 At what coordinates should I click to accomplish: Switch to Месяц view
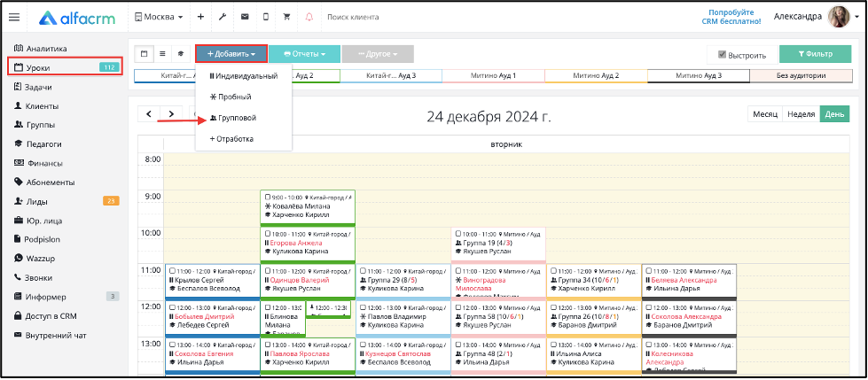click(x=764, y=114)
